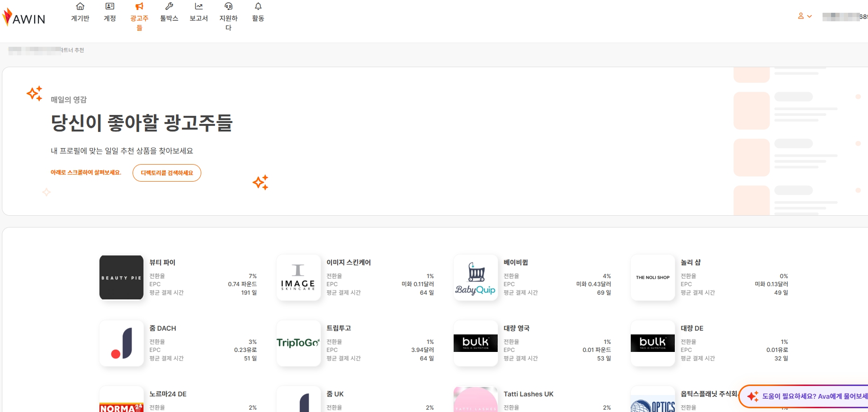868x412 pixels.
Task: Click the 노르마24 DE advertiser name
Action: coord(168,394)
